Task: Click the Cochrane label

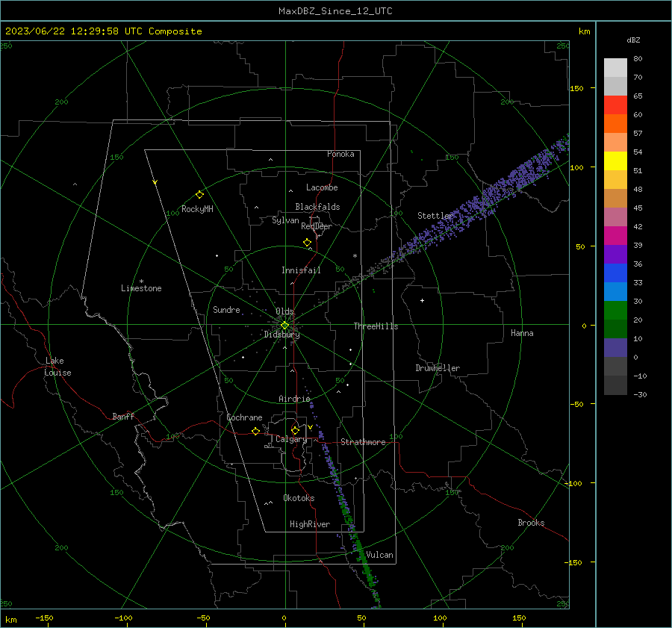Action: (x=244, y=417)
